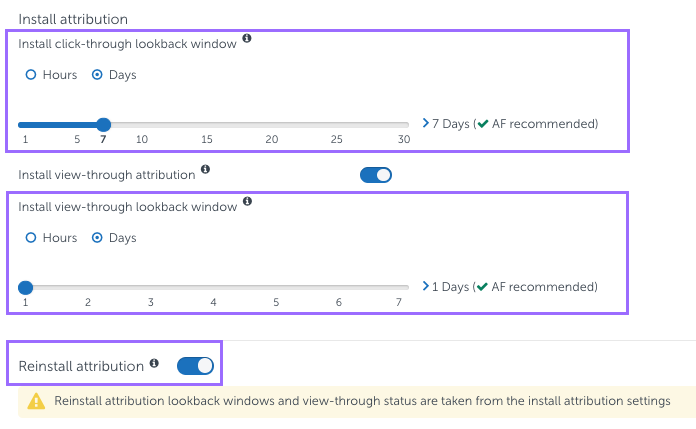Image resolution: width=696 pixels, height=429 pixels.
Task: Set view-through slider to 4 days
Action: click(x=213, y=288)
